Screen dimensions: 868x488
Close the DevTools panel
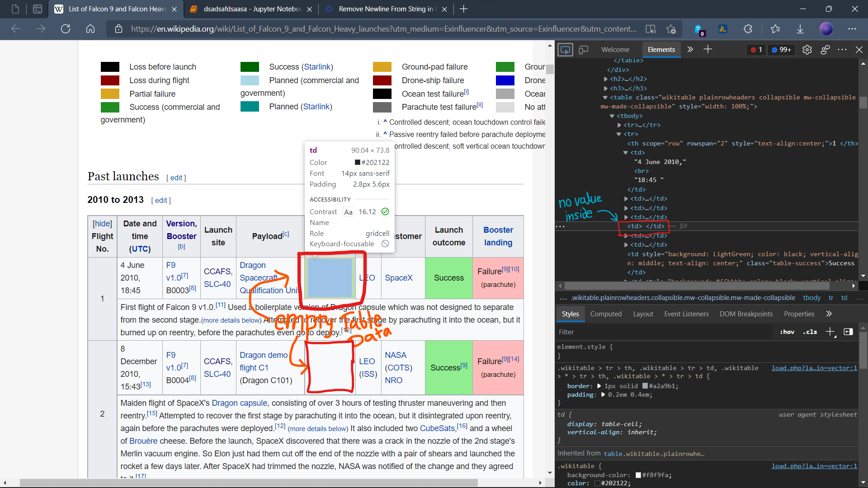[x=859, y=50]
